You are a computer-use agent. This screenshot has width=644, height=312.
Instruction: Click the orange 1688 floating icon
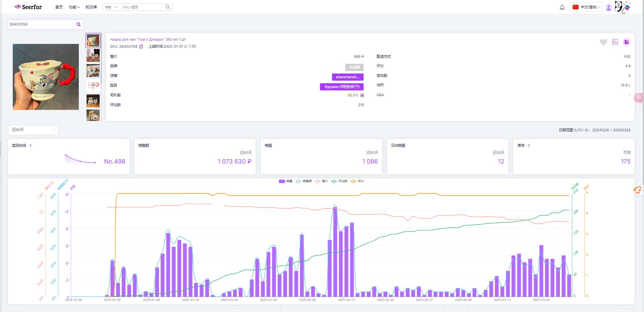(637, 190)
